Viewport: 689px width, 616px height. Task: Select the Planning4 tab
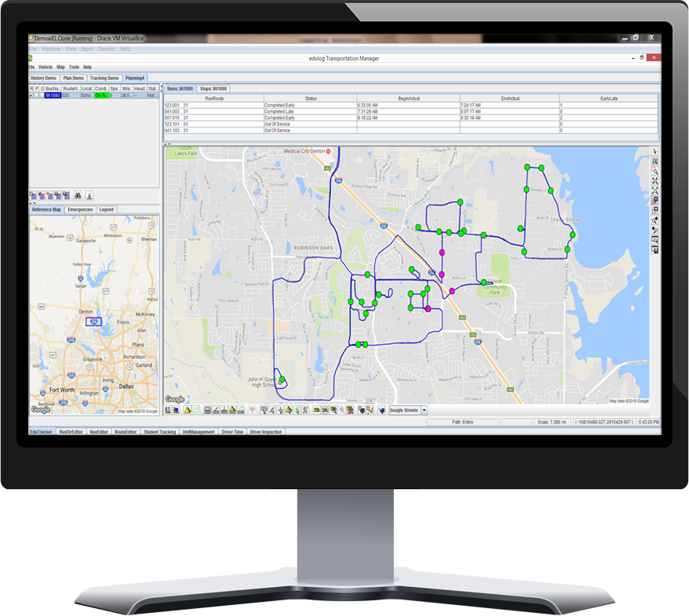[135, 78]
